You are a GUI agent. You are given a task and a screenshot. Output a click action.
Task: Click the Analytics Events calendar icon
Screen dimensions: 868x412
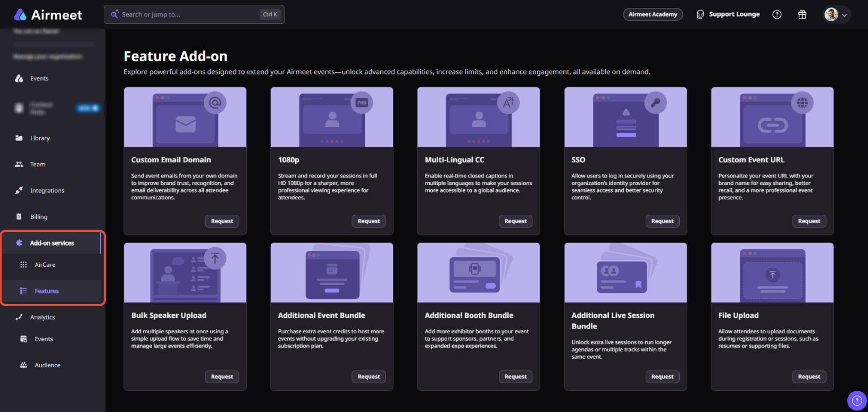23,339
